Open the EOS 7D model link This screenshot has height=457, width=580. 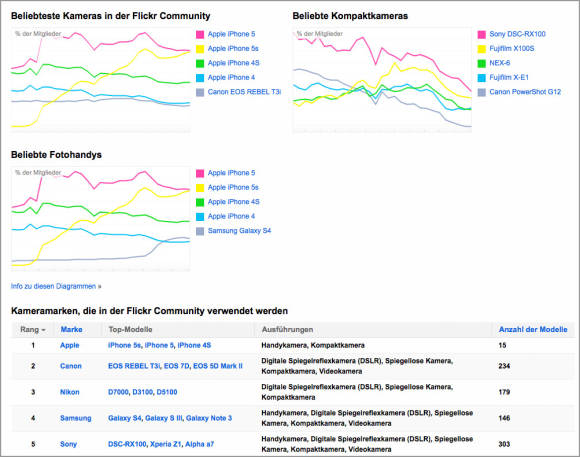[176, 366]
